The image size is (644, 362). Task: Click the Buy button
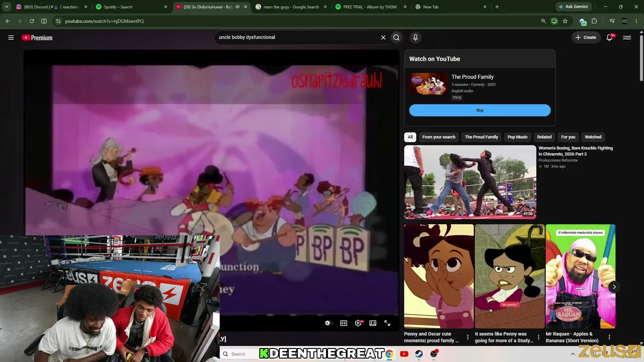pyautogui.click(x=480, y=110)
